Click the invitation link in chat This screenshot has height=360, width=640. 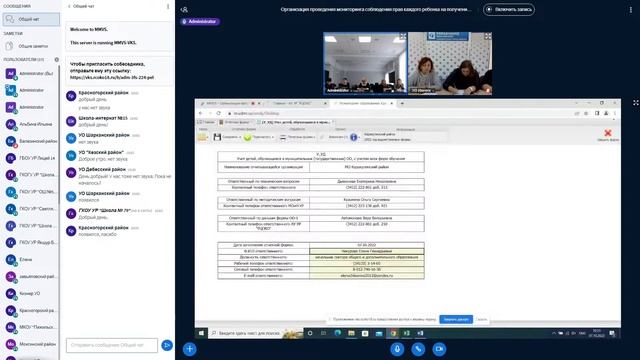[112, 77]
